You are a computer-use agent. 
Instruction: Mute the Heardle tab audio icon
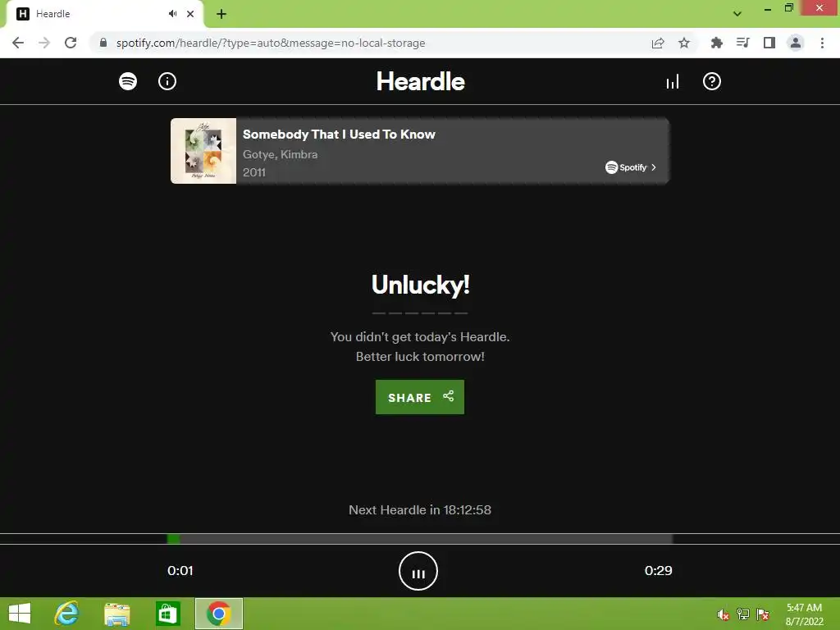(x=172, y=14)
